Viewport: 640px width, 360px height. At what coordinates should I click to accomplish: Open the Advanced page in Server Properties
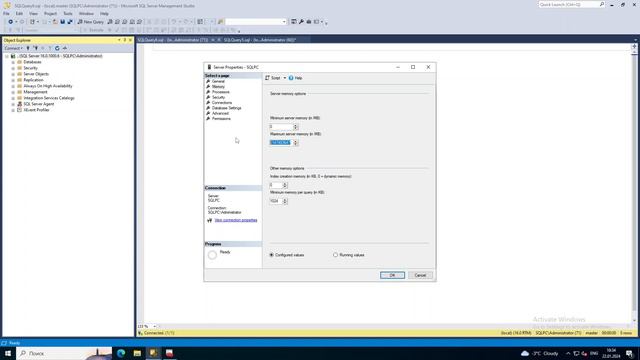[220, 113]
